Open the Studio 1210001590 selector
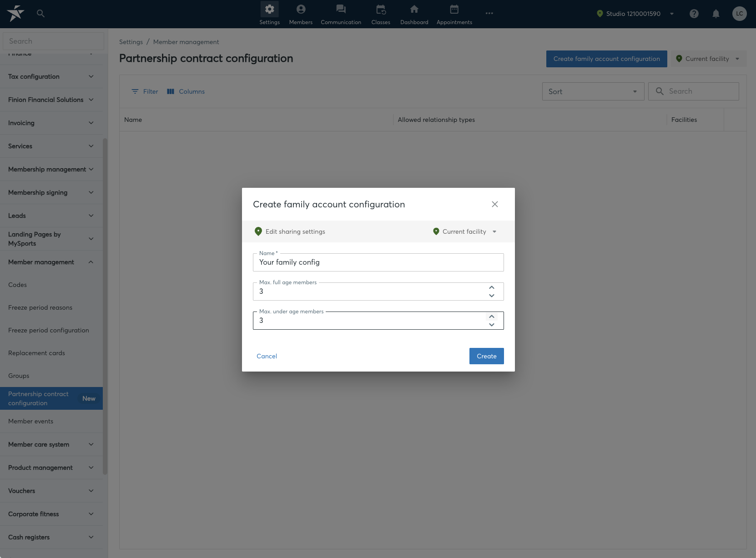Viewport: 756px width, 558px height. pyautogui.click(x=635, y=14)
